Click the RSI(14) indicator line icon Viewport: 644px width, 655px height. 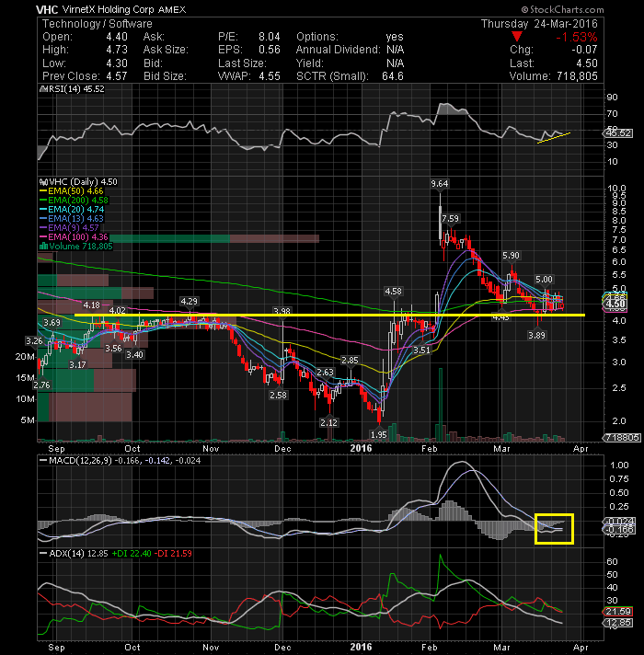point(41,89)
